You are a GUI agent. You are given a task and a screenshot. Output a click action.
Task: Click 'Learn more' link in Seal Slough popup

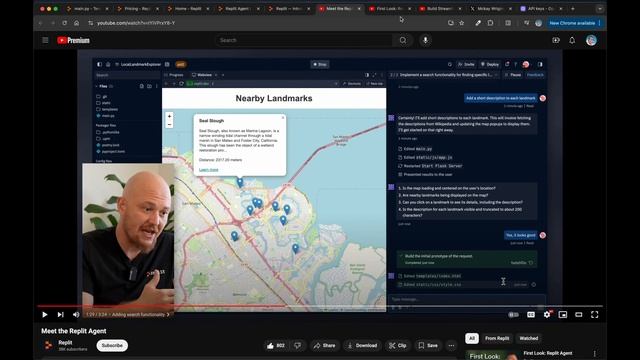coord(209,169)
